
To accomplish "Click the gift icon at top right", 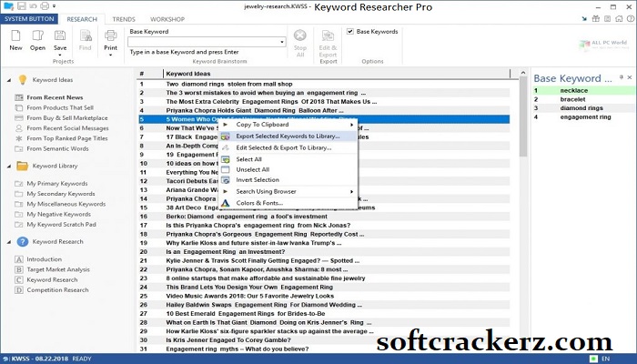I will click(595, 19).
